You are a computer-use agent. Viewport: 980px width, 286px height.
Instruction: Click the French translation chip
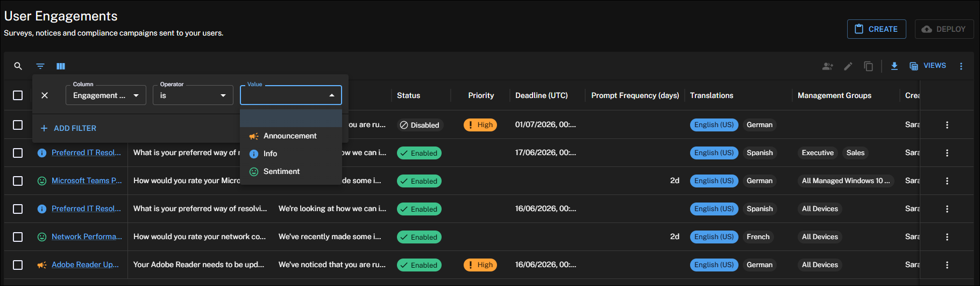pos(758,237)
